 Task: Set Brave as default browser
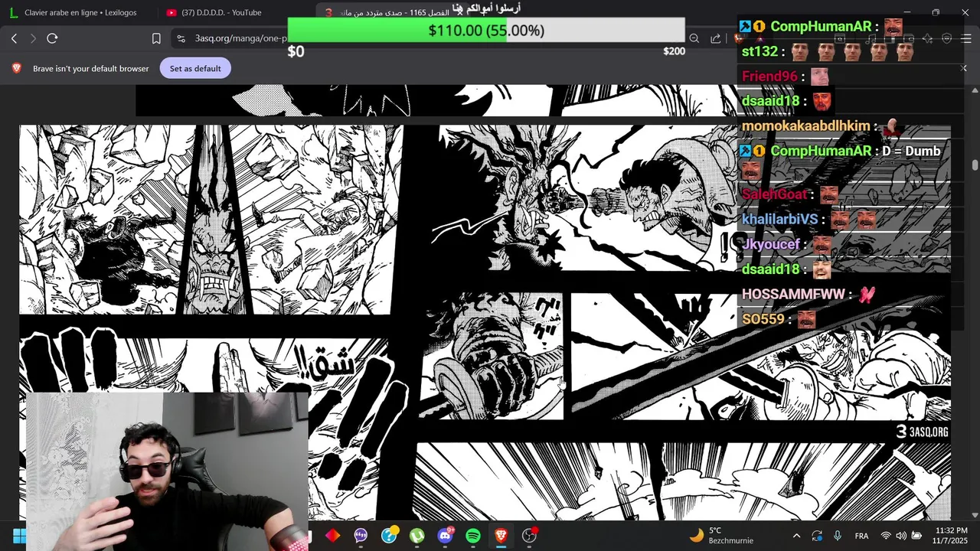tap(195, 68)
